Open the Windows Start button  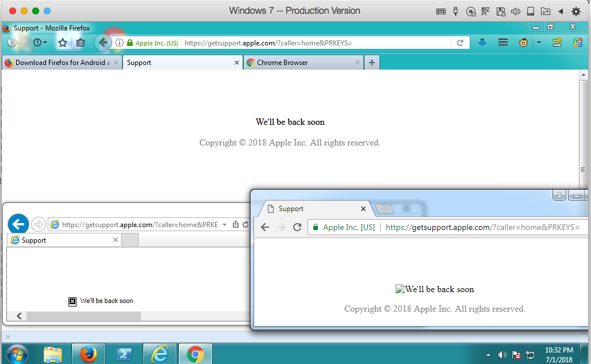click(x=16, y=354)
